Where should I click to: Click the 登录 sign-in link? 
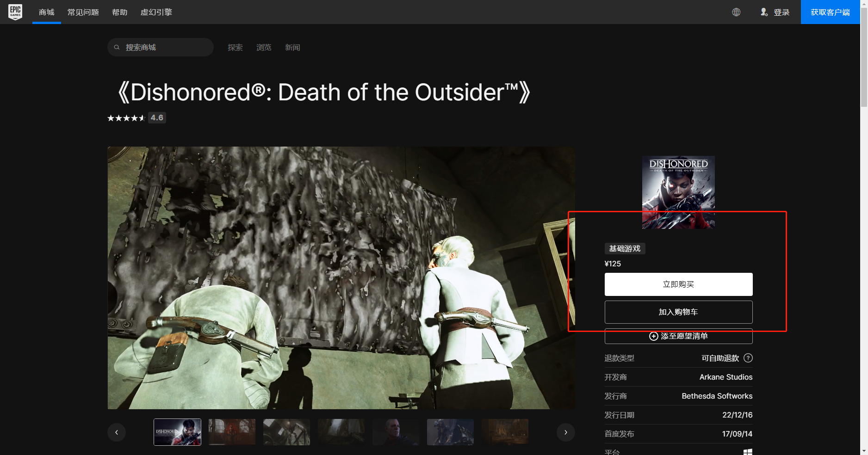pos(781,12)
